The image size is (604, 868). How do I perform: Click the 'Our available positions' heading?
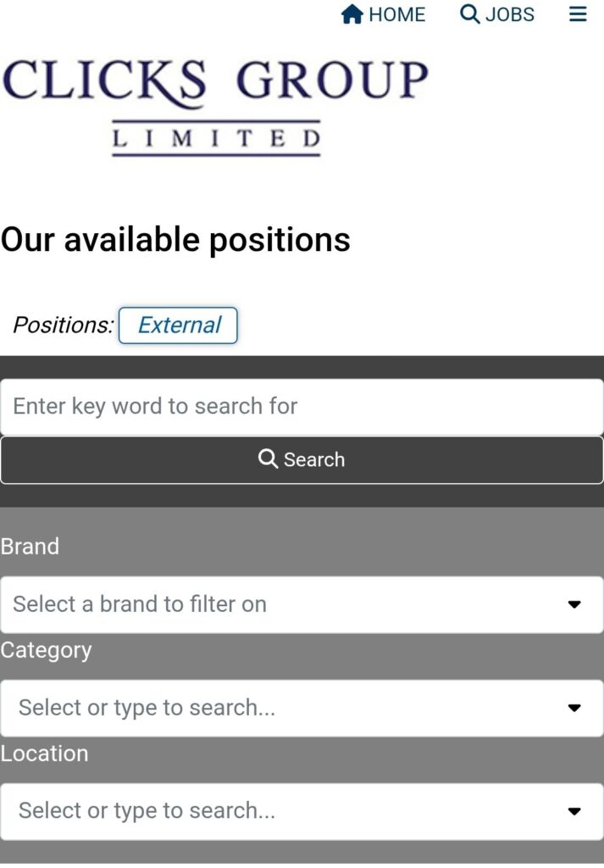coord(175,240)
